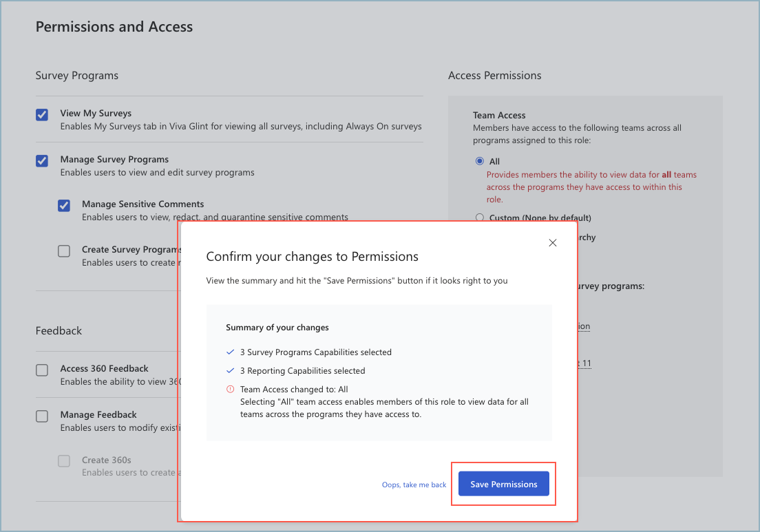Uncheck the View My Surveys checkbox
Viewport: 760px width, 532px height.
(42, 115)
